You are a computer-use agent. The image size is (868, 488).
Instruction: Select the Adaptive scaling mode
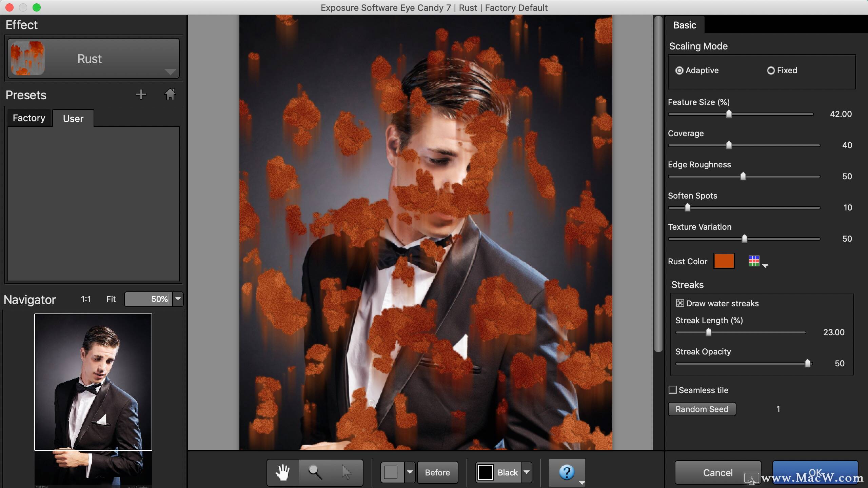[679, 70]
